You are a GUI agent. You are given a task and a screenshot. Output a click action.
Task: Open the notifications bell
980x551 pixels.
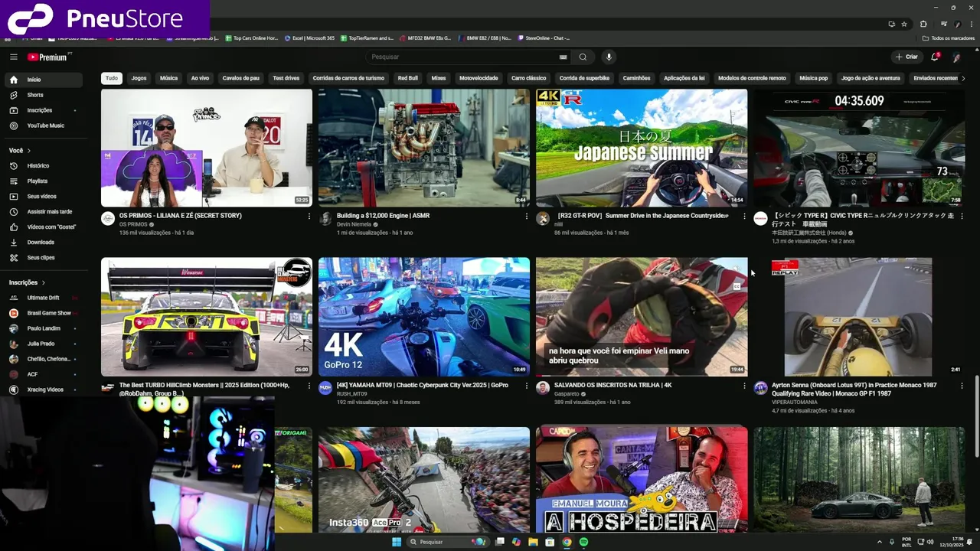[x=934, y=57]
